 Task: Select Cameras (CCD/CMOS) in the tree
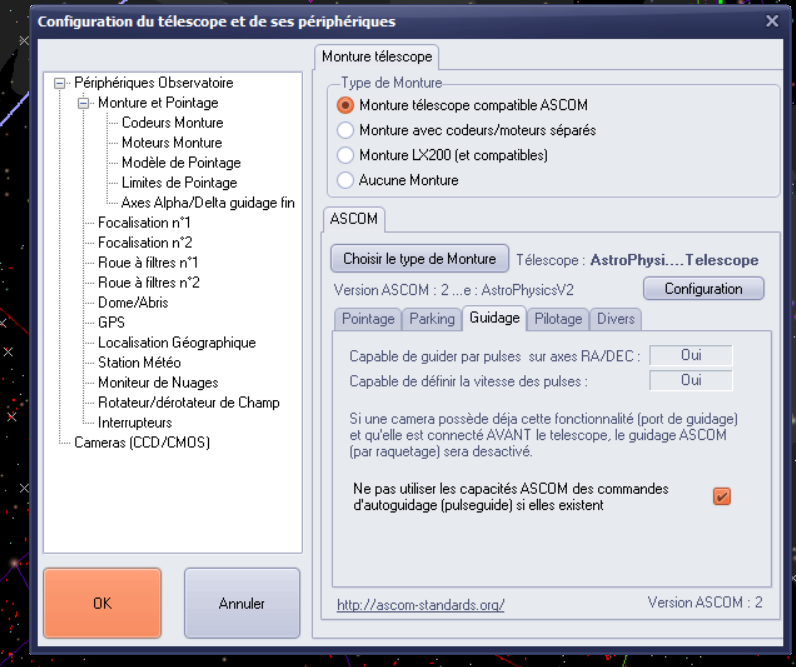click(x=142, y=442)
